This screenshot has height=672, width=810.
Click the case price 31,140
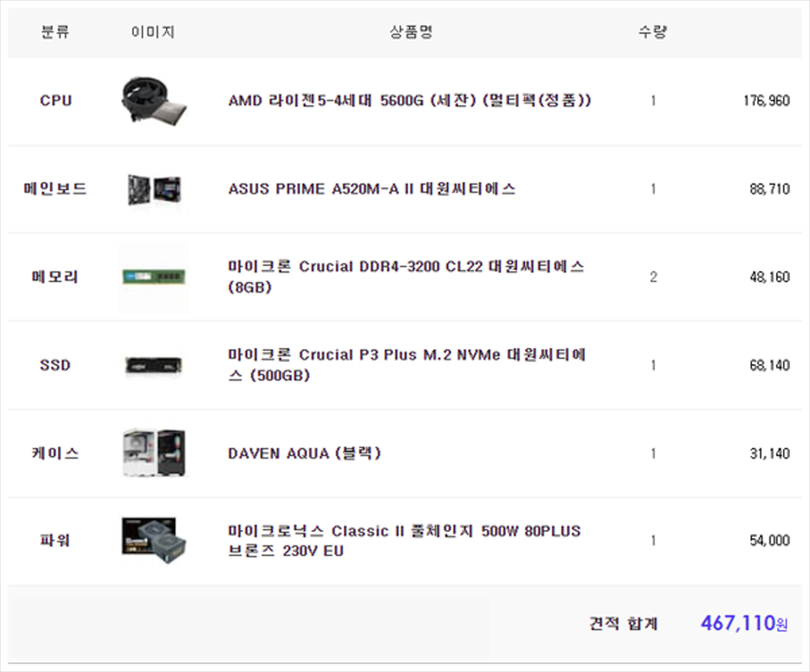coord(770,454)
